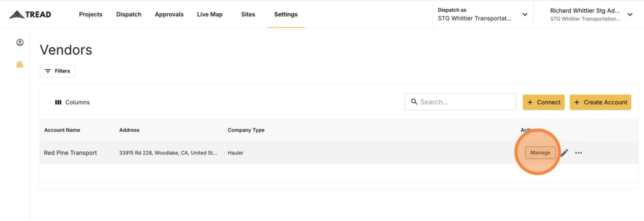
Task: Open the user profile sidebar icon
Action: (20, 42)
